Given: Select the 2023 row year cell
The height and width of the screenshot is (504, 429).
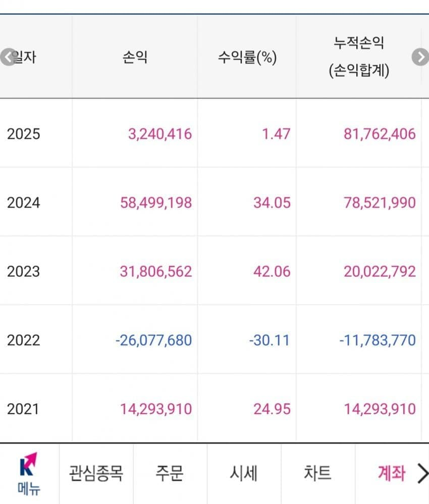Looking at the screenshot, I should pyautogui.click(x=23, y=271).
